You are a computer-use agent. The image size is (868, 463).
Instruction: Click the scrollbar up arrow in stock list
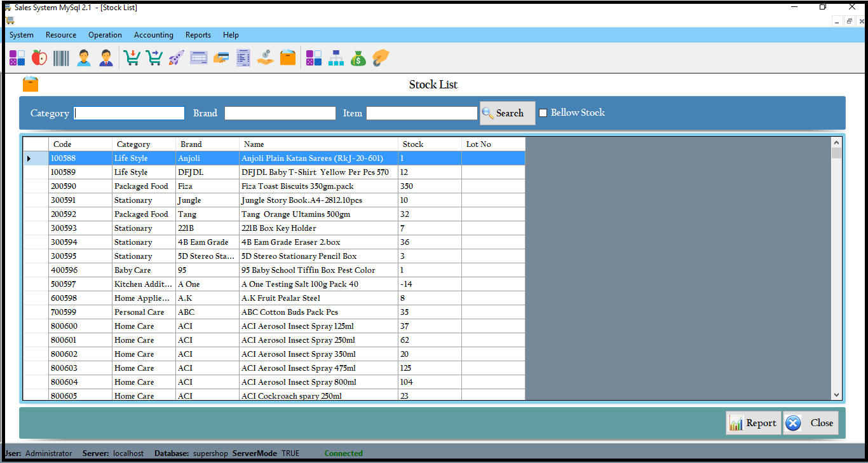click(836, 143)
